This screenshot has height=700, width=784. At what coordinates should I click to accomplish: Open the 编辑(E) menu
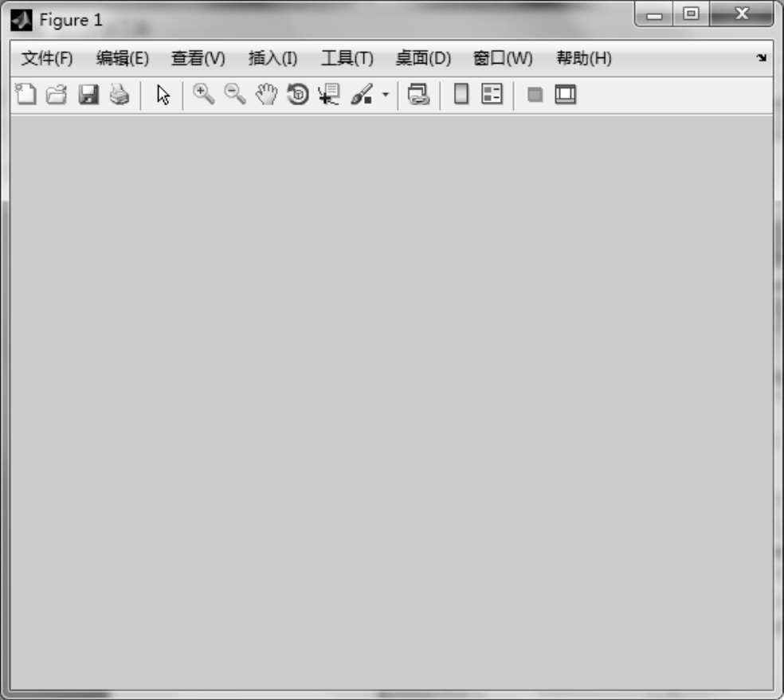pyautogui.click(x=123, y=58)
